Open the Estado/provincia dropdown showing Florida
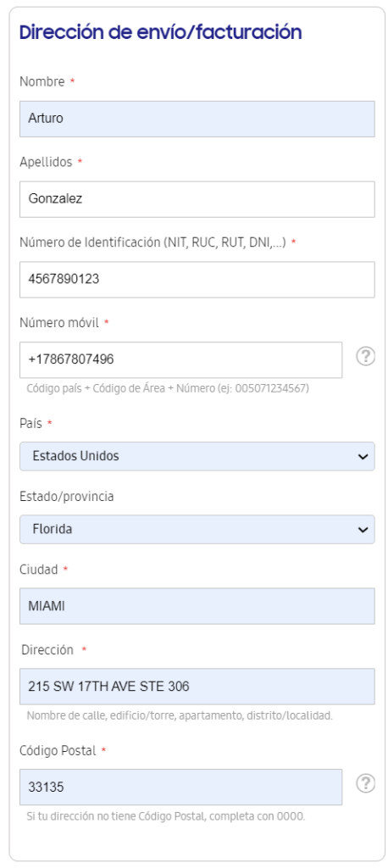388x868 pixels. (x=197, y=529)
